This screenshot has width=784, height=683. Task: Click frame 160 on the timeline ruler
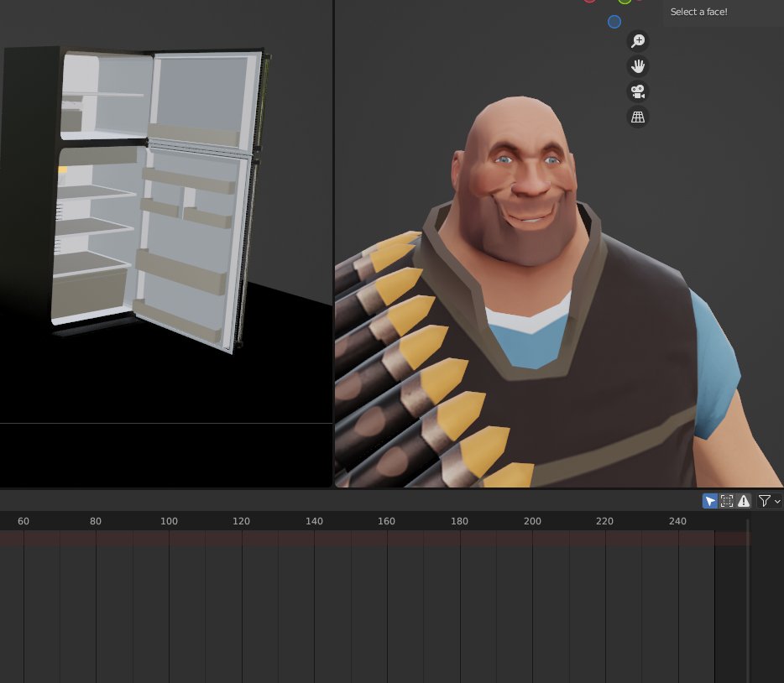[x=385, y=522]
